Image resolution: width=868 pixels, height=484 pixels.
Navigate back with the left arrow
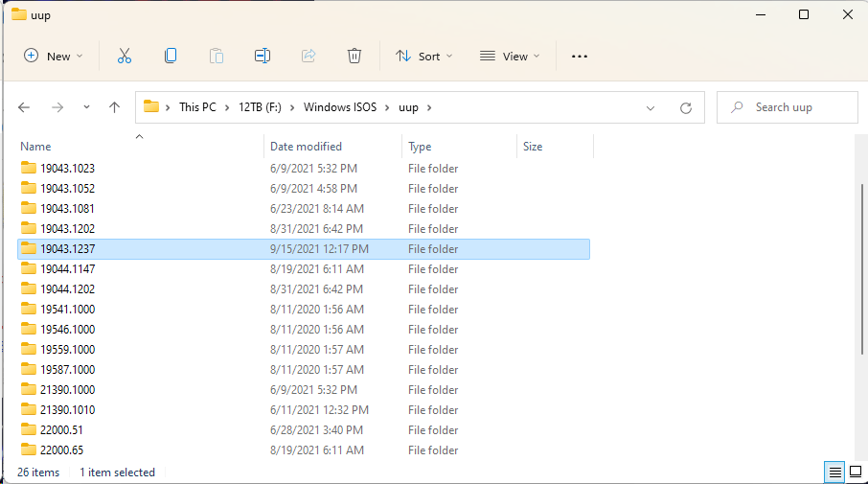point(25,107)
